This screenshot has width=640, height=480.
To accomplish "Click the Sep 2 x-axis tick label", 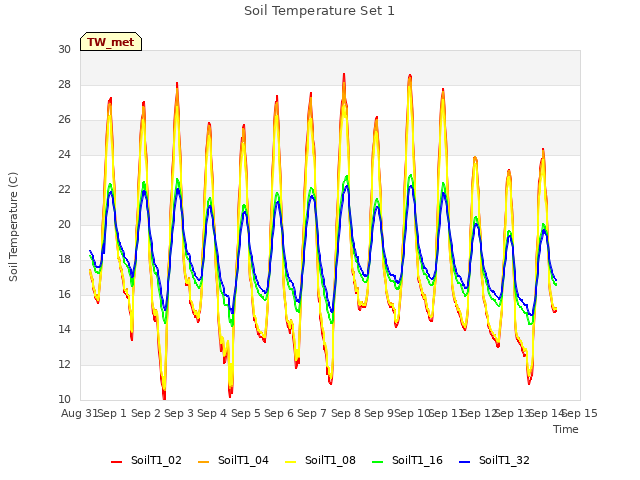I will [146, 413].
